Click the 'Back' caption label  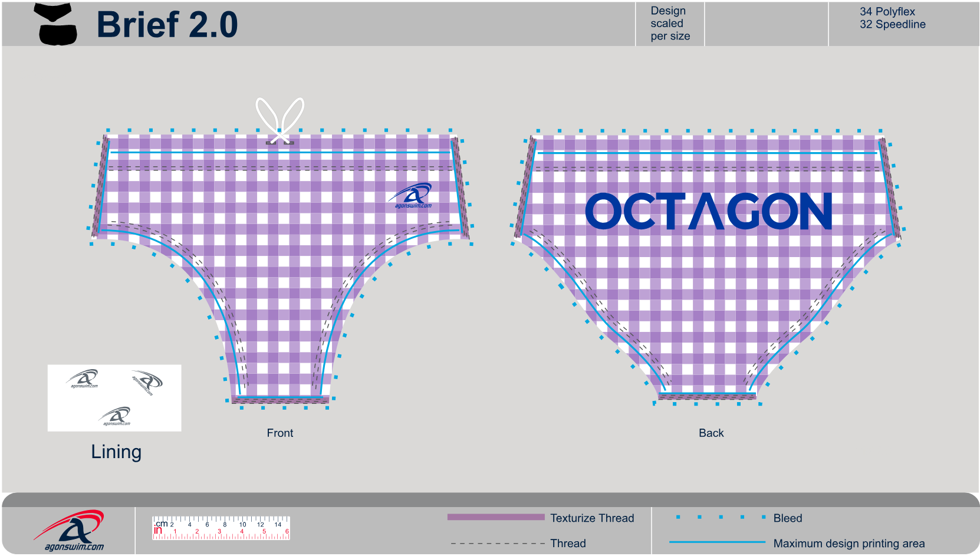coord(711,433)
